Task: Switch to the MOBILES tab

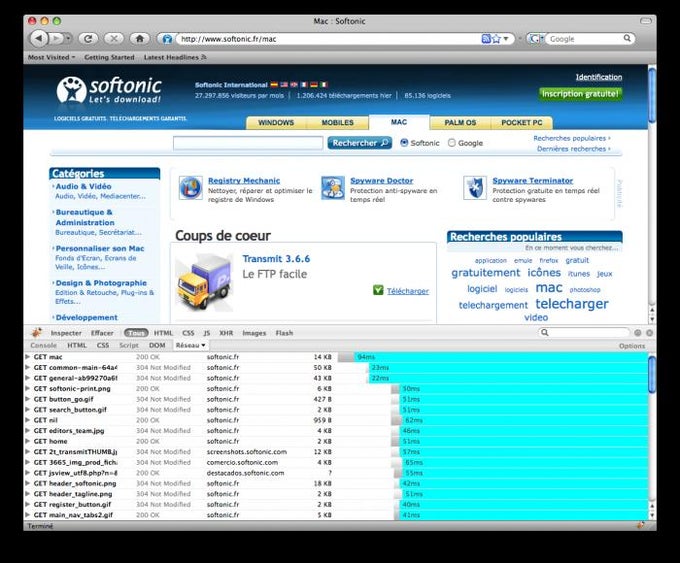Action: click(337, 122)
